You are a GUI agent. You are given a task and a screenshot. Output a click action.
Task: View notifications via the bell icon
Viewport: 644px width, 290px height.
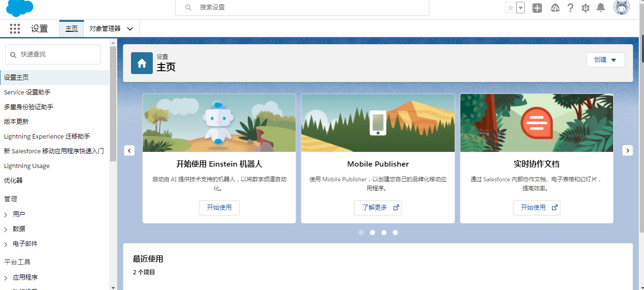[x=600, y=8]
